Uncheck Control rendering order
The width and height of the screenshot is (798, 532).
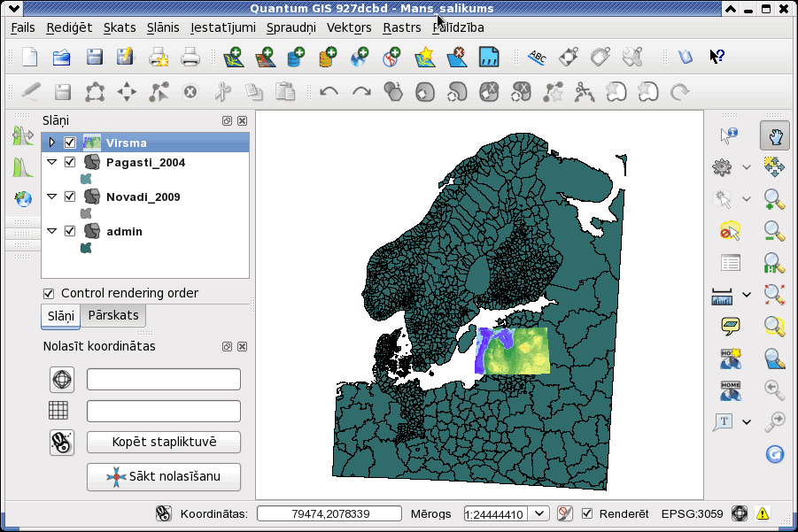pyautogui.click(x=49, y=294)
